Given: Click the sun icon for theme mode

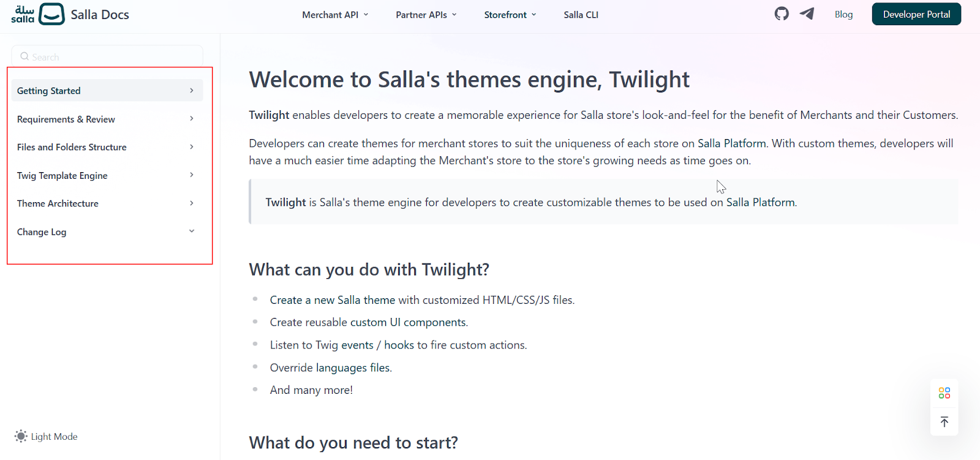Looking at the screenshot, I should click(21, 436).
